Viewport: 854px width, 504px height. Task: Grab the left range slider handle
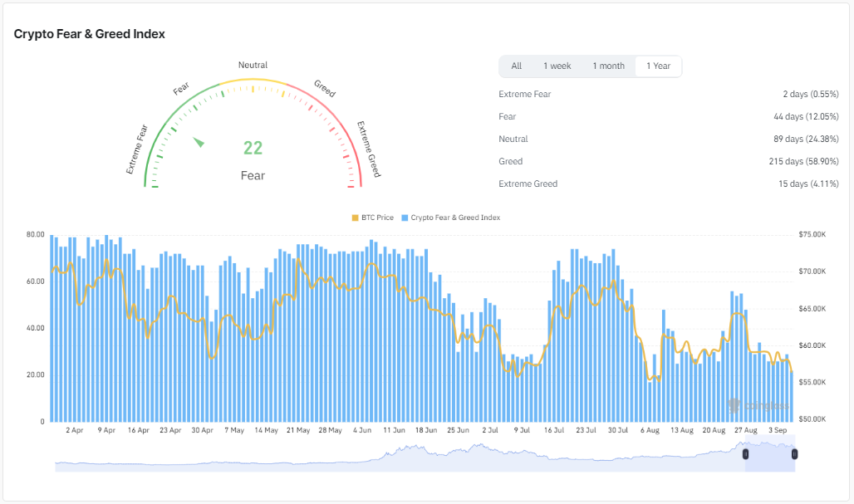(x=746, y=454)
